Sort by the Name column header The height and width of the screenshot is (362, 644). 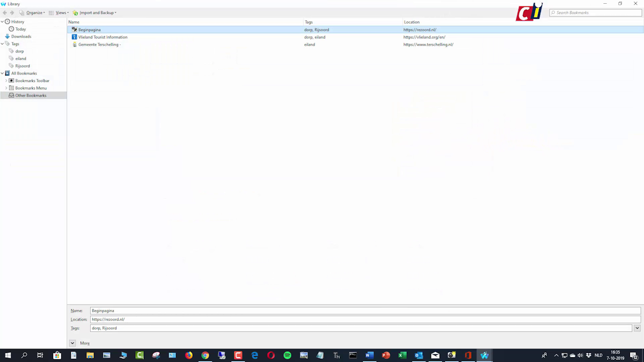point(185,22)
